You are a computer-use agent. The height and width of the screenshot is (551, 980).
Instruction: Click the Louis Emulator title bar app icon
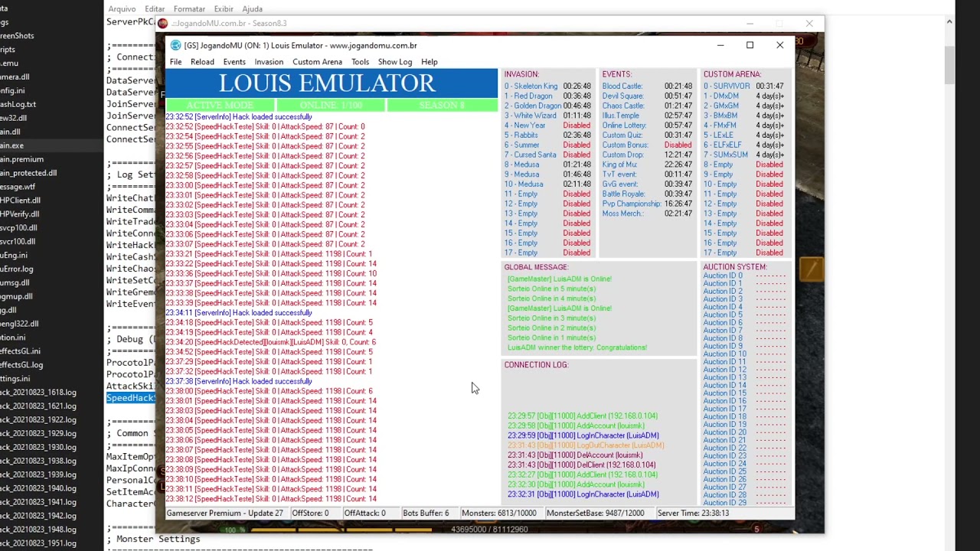pos(175,45)
